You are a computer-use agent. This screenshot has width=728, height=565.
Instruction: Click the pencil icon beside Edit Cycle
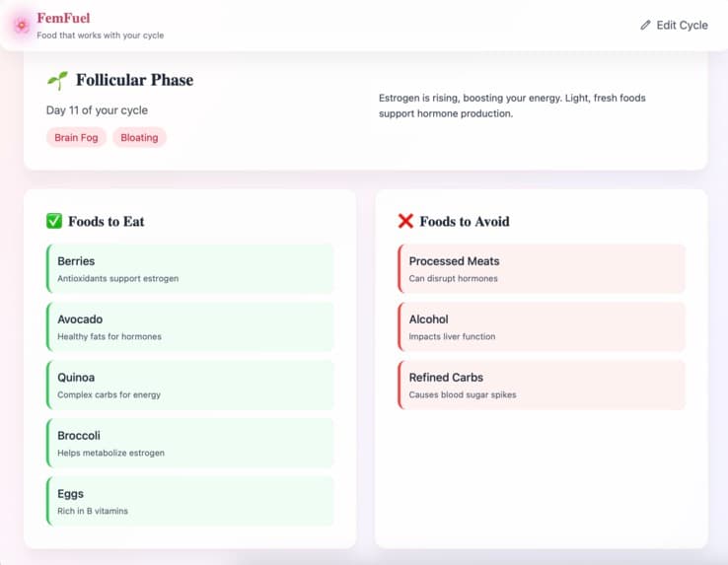pyautogui.click(x=645, y=25)
